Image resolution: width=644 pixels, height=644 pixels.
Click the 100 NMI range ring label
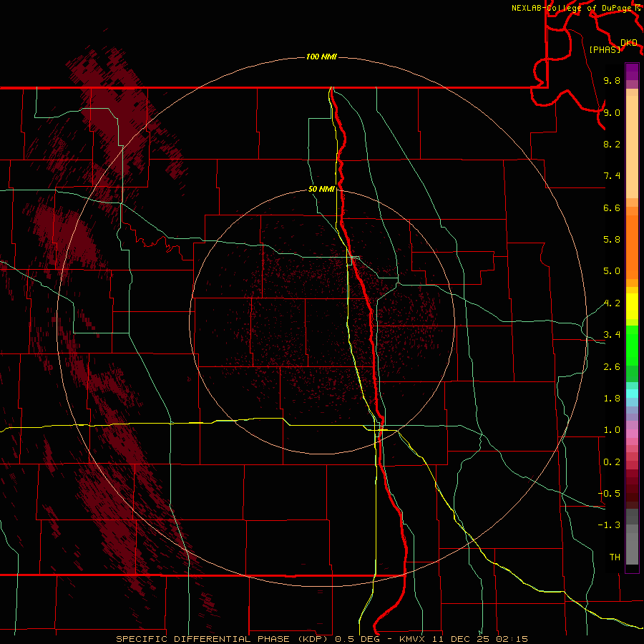tap(321, 57)
